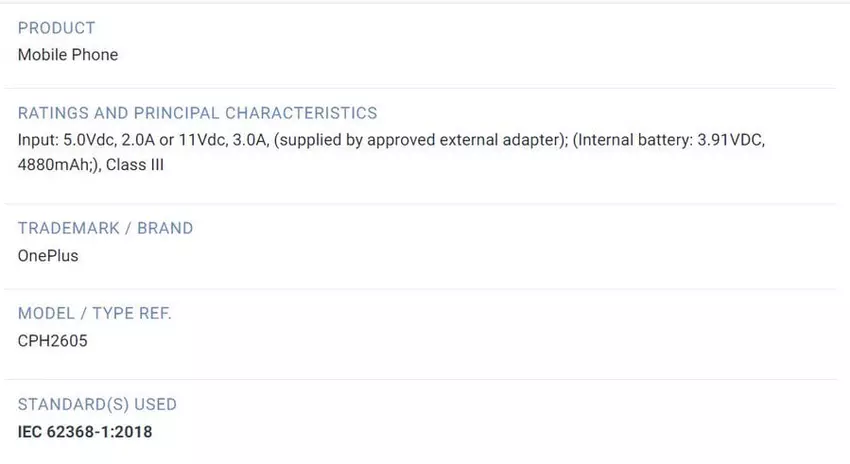Click the 2.0A current value
This screenshot has height=464, width=850.
click(143, 140)
